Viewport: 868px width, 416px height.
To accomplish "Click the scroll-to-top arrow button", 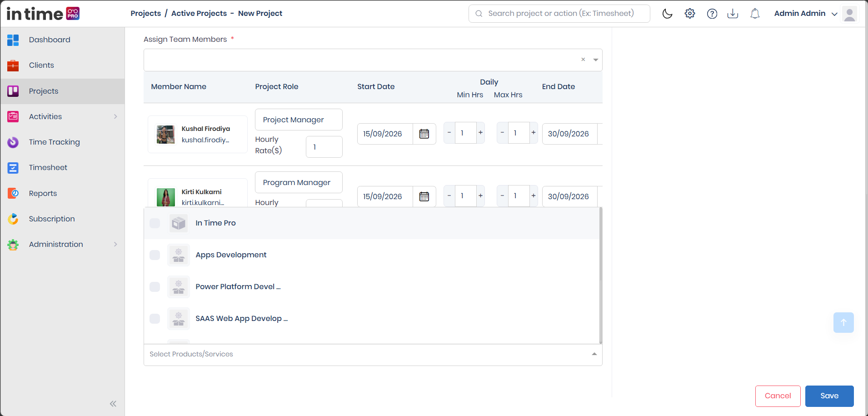I will click(x=843, y=322).
